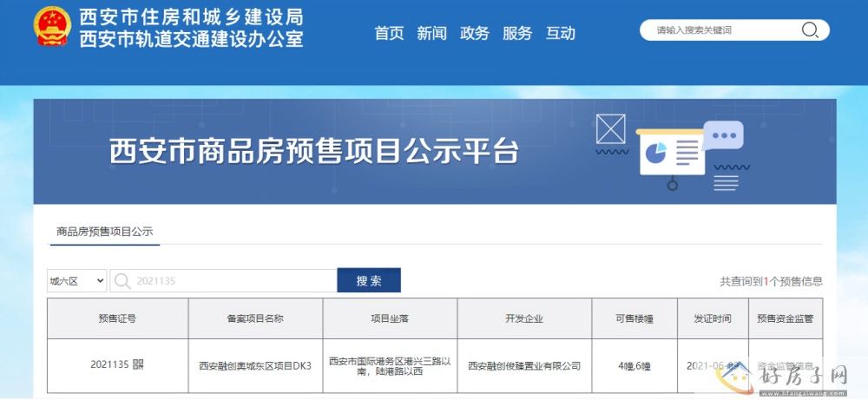Open the 首页 navigation menu item
Image resolution: width=868 pixels, height=400 pixels.
point(389,33)
